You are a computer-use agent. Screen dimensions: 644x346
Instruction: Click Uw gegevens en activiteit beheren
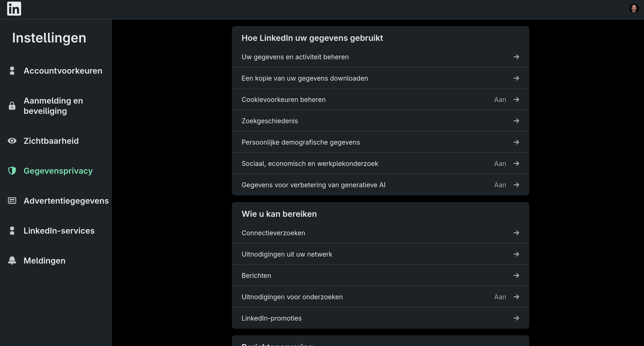pyautogui.click(x=295, y=57)
